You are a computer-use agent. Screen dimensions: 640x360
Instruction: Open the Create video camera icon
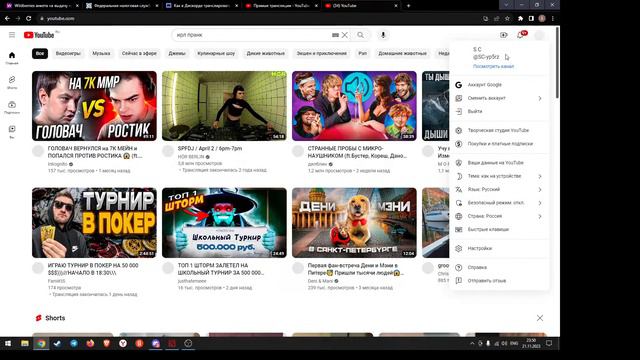(504, 35)
